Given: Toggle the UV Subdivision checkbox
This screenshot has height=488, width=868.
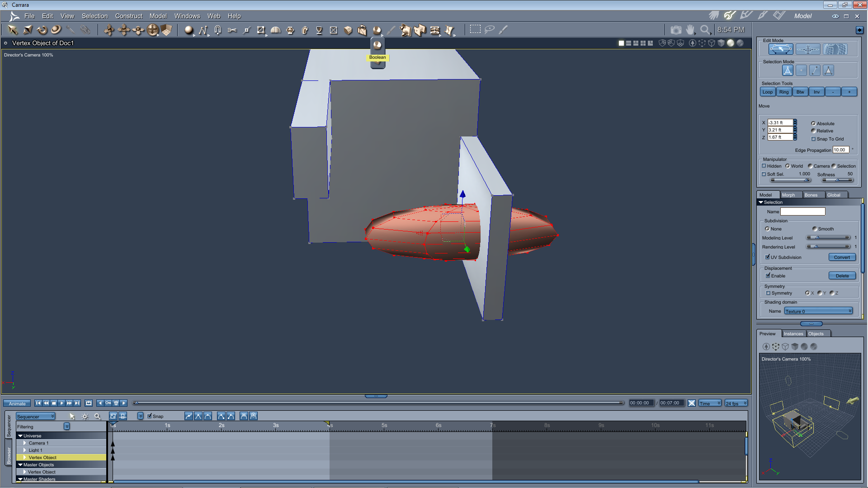Looking at the screenshot, I should pos(768,257).
